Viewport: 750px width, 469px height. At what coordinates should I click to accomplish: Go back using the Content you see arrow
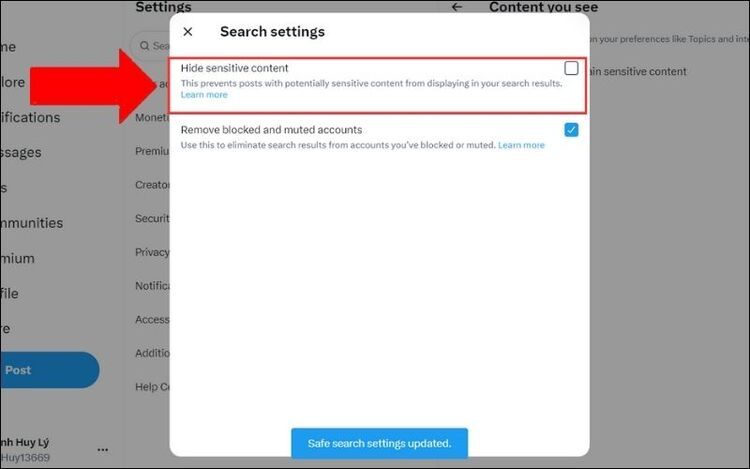(457, 8)
